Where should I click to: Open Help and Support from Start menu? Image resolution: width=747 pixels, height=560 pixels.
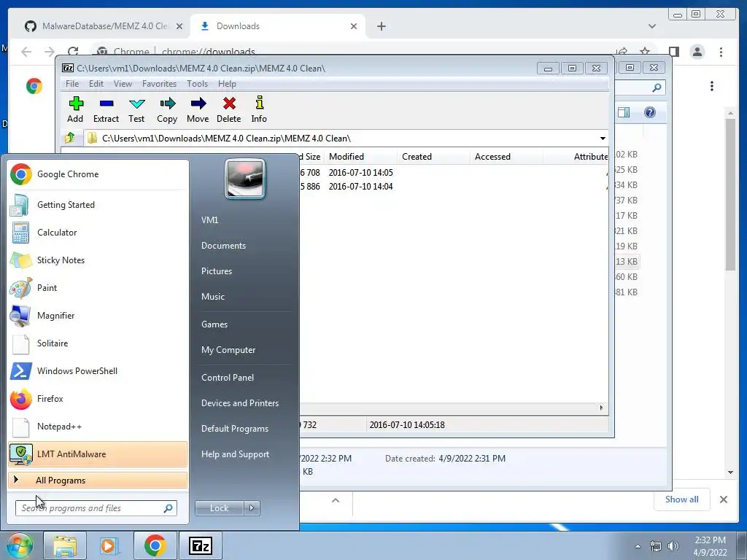point(235,454)
